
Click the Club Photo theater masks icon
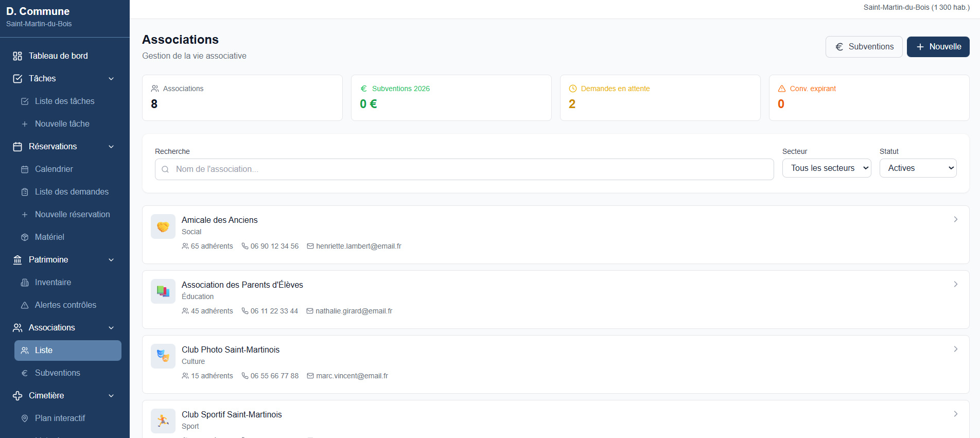pos(163,356)
